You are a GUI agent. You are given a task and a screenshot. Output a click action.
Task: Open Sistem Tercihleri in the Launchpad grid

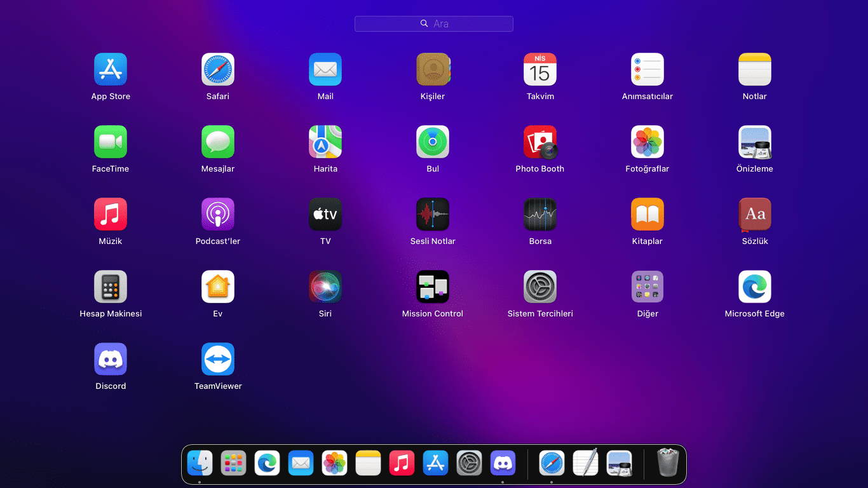pos(540,287)
